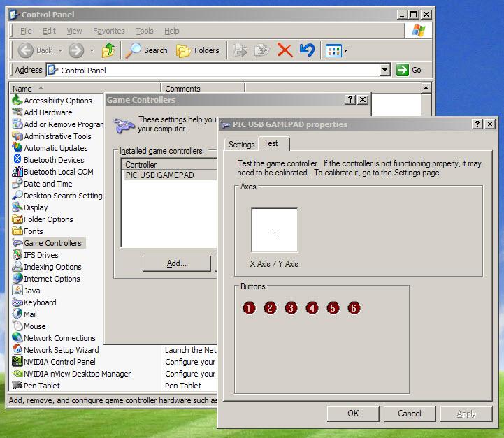Screen dimensions: 504x438
Task: Select the Mouse icon
Action: pyautogui.click(x=17, y=326)
